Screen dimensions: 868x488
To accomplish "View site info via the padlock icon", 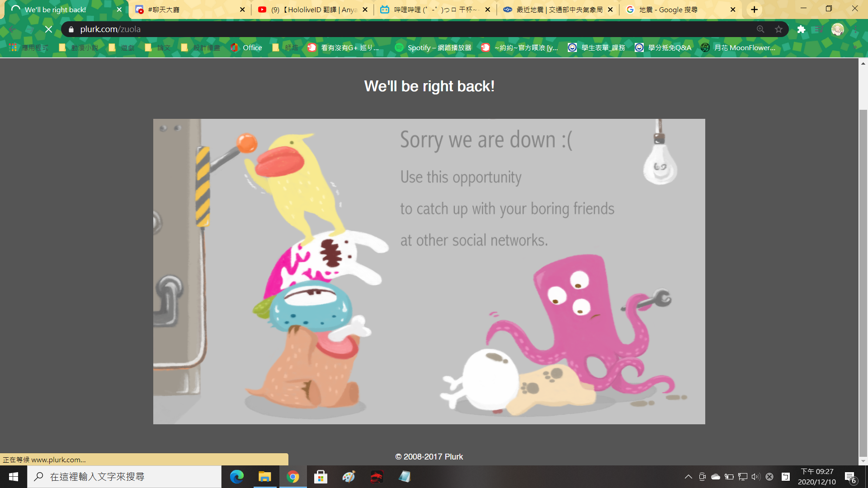I will click(71, 29).
